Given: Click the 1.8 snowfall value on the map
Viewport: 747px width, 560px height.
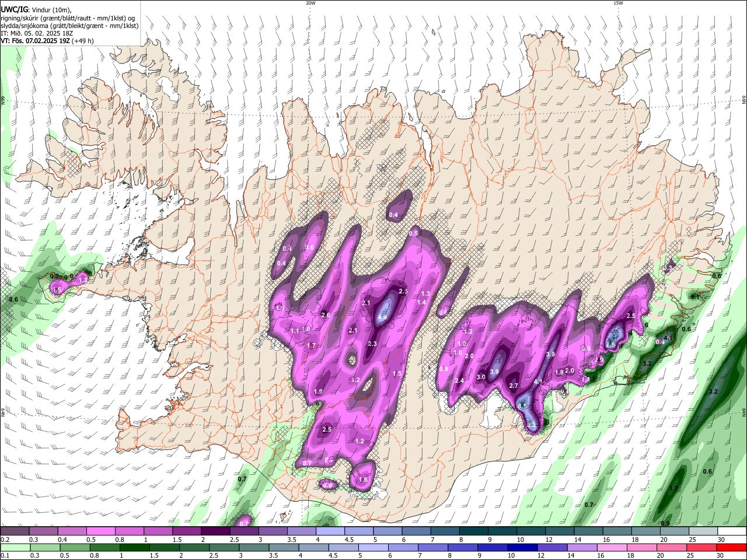Looking at the screenshot, I should pos(559,372).
